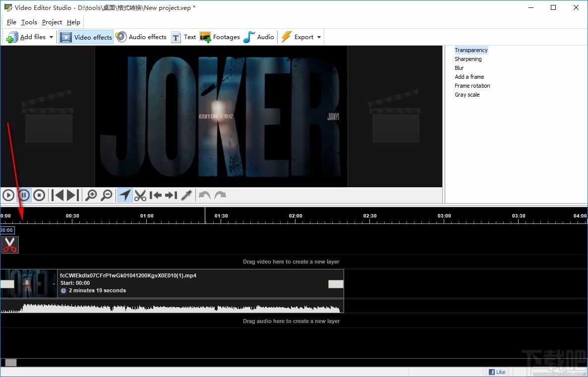Open the Tools menu
This screenshot has height=377, width=588.
[x=29, y=22]
